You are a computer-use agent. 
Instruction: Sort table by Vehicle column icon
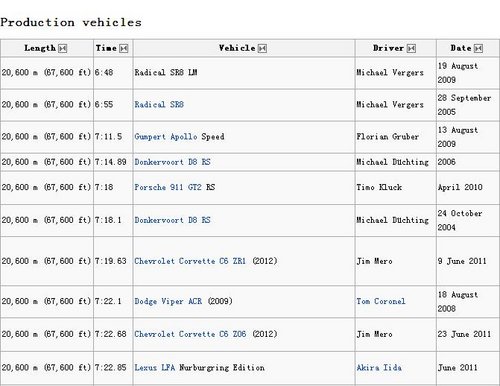click(263, 49)
